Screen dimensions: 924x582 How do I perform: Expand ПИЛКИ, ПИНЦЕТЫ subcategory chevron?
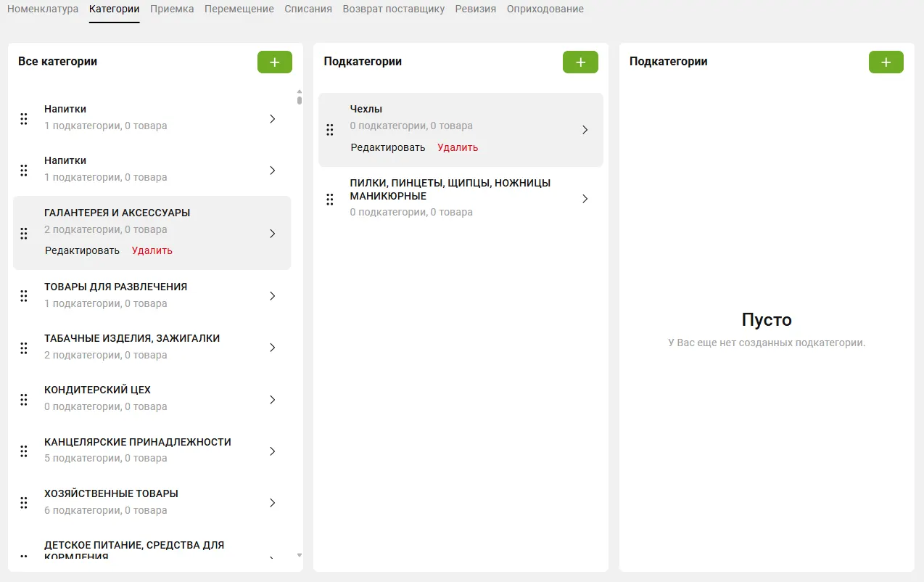585,199
